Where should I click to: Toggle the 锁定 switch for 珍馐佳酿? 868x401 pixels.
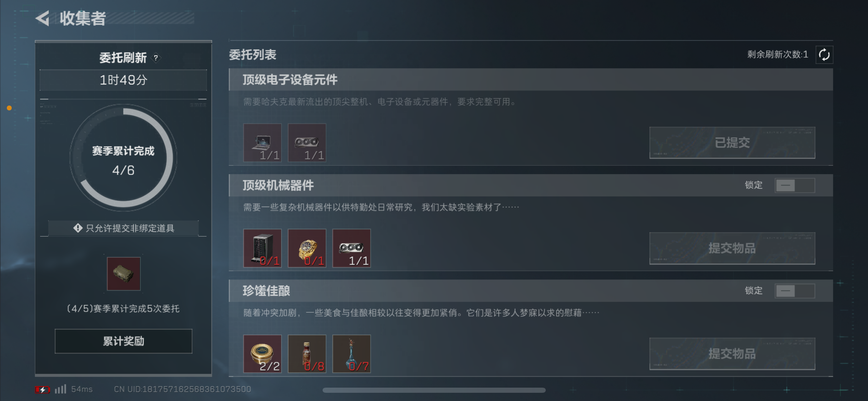tap(795, 291)
